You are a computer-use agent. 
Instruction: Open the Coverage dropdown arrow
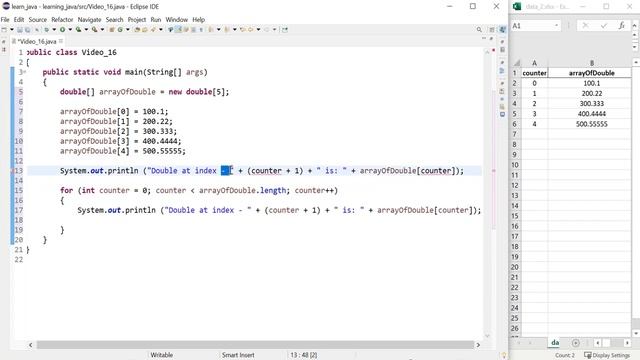click(86, 30)
